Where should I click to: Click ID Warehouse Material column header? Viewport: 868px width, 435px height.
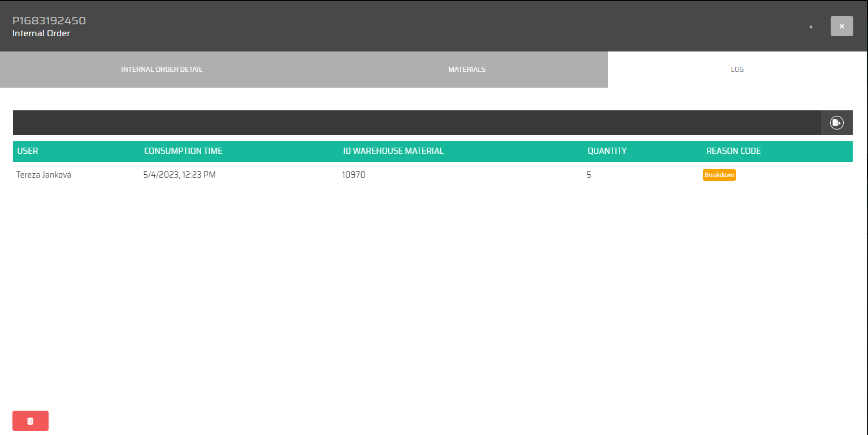tap(393, 151)
